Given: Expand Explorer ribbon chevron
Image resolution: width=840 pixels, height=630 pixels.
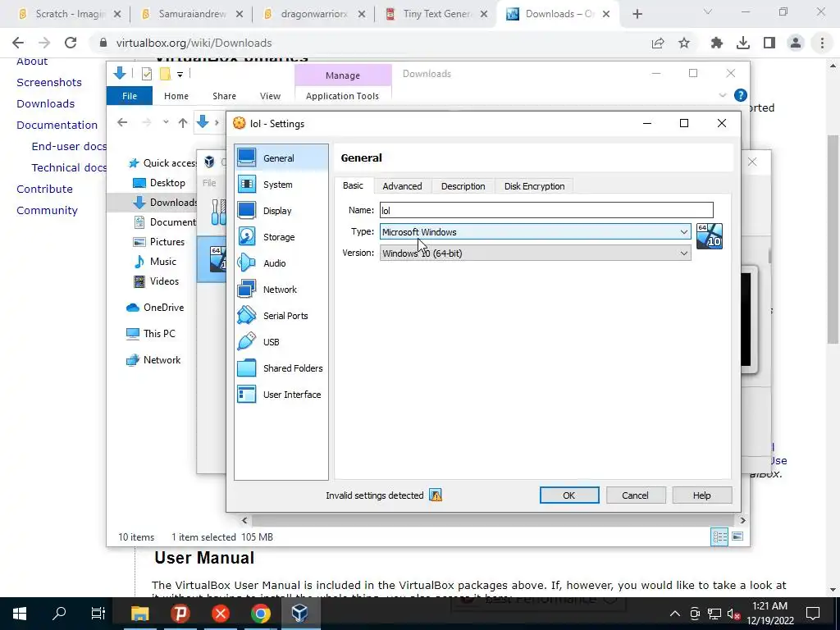Looking at the screenshot, I should click(723, 95).
